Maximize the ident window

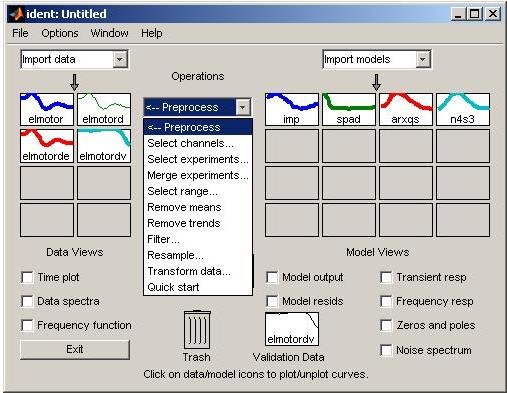click(475, 14)
